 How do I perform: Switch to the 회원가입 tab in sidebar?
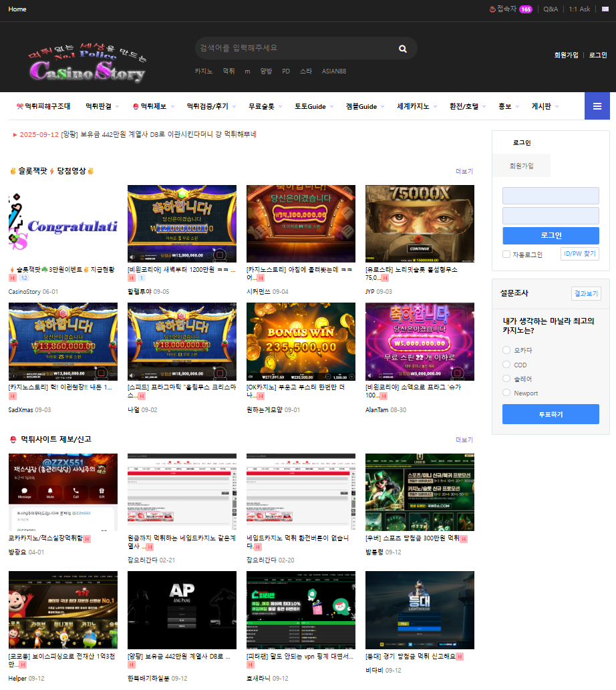[521, 166]
